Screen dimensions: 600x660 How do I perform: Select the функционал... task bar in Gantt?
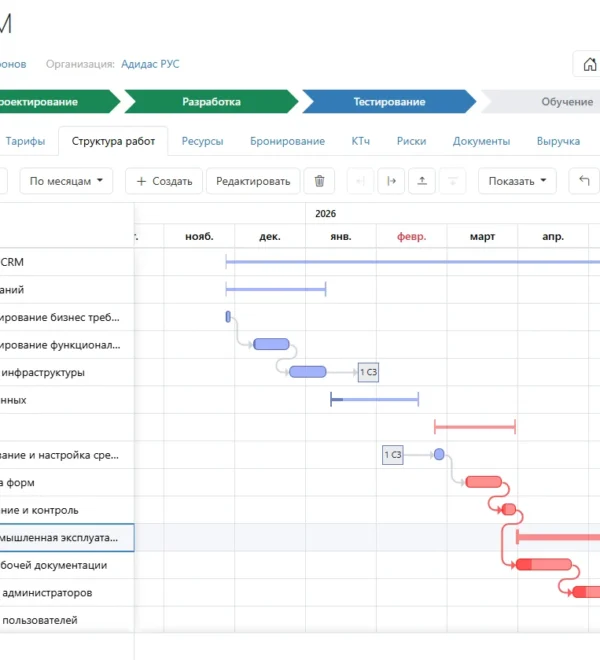click(x=271, y=344)
